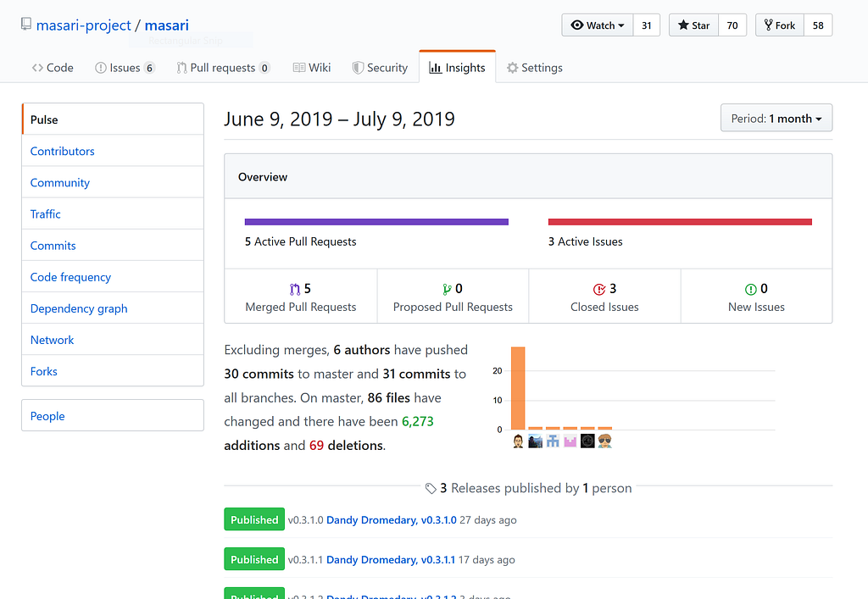
Task: Select the Insights tab
Action: pos(457,68)
